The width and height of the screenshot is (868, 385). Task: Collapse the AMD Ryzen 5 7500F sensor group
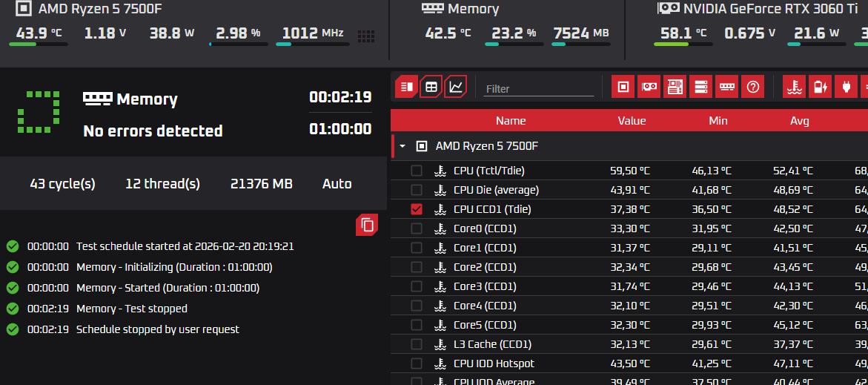402,146
